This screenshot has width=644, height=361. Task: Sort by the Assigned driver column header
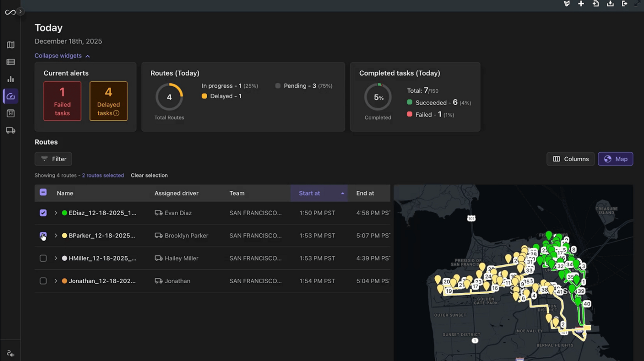point(176,193)
